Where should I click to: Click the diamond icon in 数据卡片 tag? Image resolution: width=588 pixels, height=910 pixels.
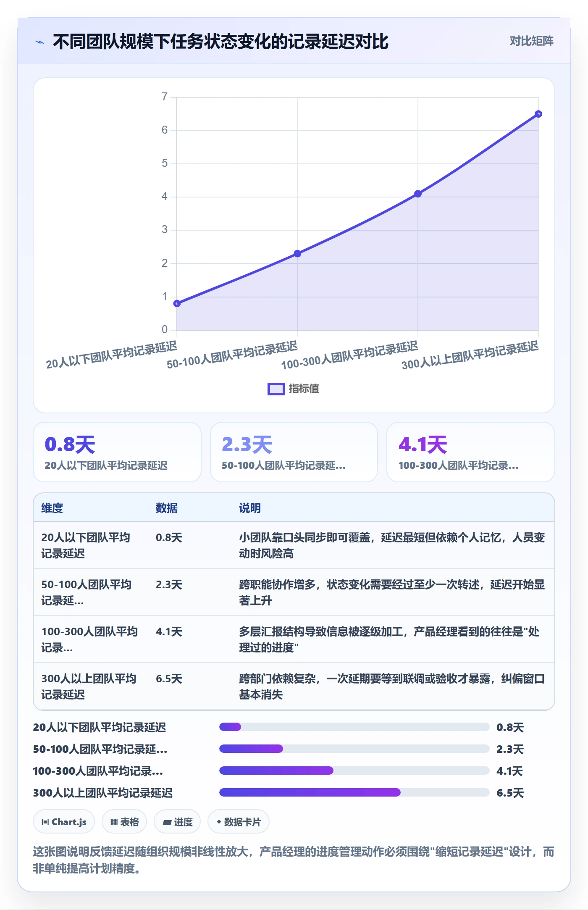[219, 822]
